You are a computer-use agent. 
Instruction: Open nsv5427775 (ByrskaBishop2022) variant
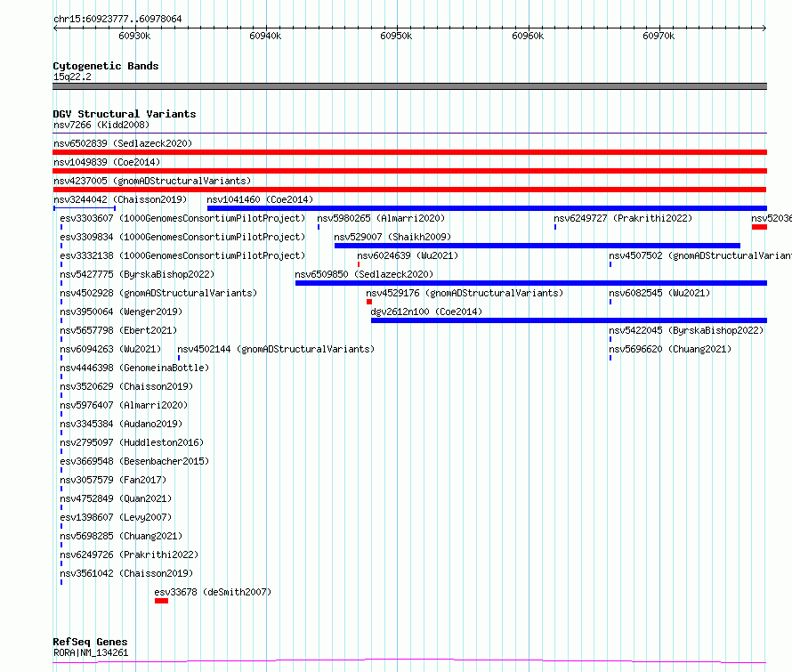(137, 274)
